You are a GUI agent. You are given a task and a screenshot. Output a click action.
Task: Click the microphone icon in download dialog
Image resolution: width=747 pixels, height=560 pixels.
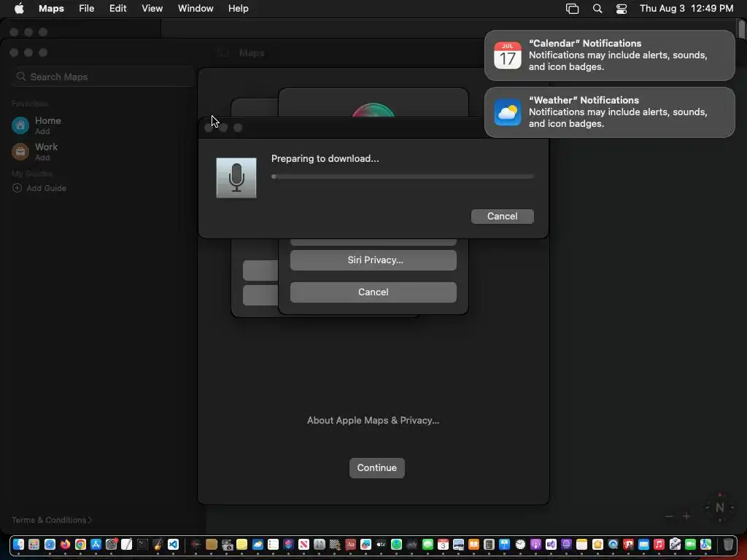coord(236,178)
